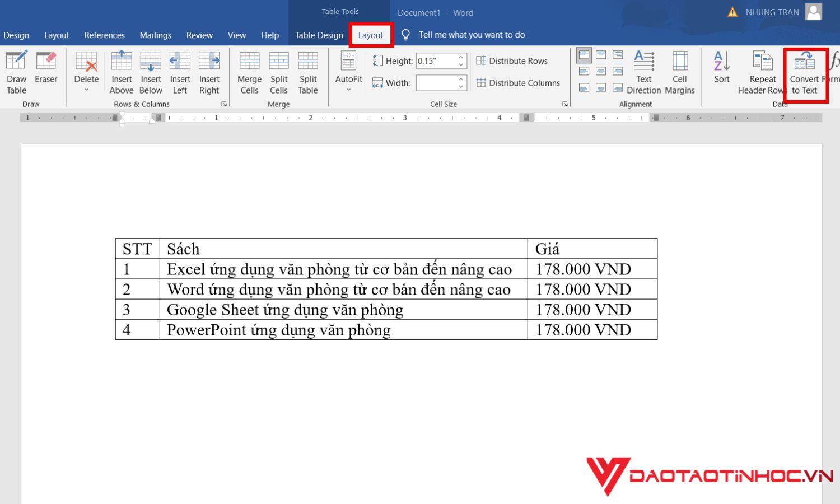Switch to the Table Design tab
The width and height of the screenshot is (840, 504).
(319, 35)
